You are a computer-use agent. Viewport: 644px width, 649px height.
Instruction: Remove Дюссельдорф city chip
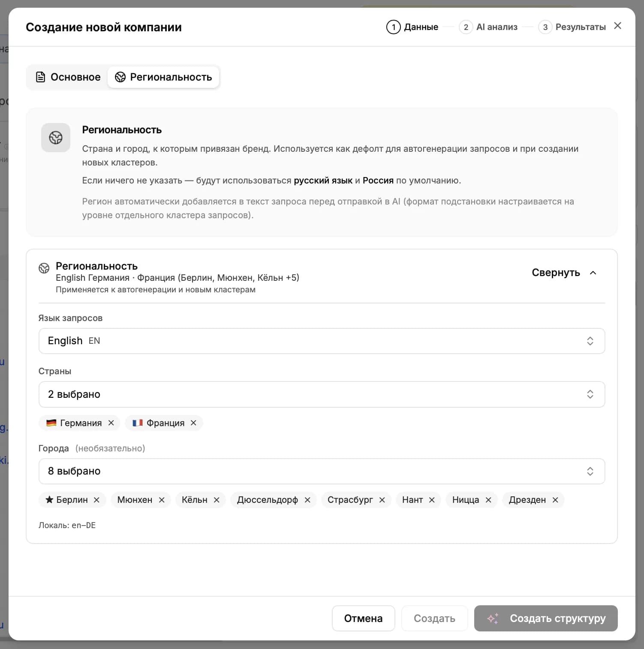[307, 500]
